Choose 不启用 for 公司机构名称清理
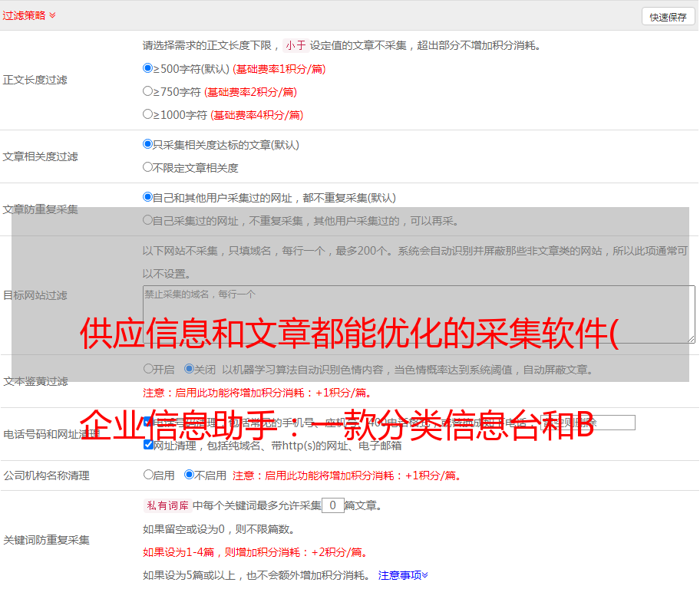The height and width of the screenshot is (589, 700). click(189, 475)
